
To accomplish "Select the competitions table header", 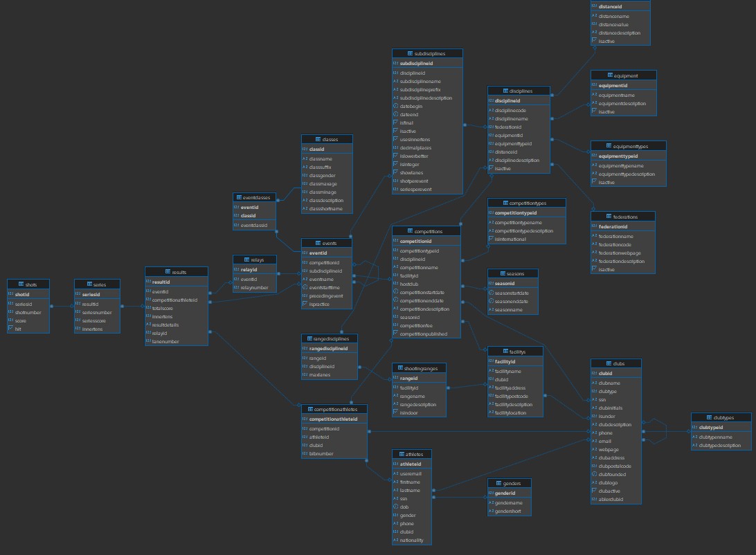I will coord(426,230).
